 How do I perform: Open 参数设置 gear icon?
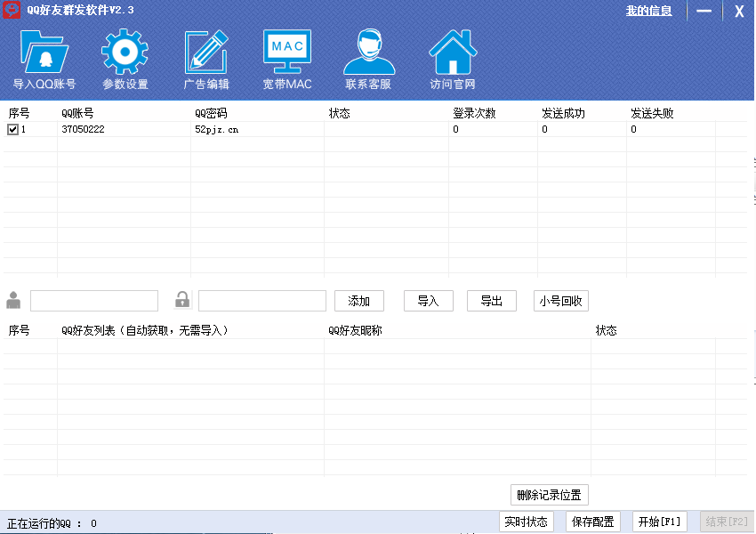[x=125, y=53]
